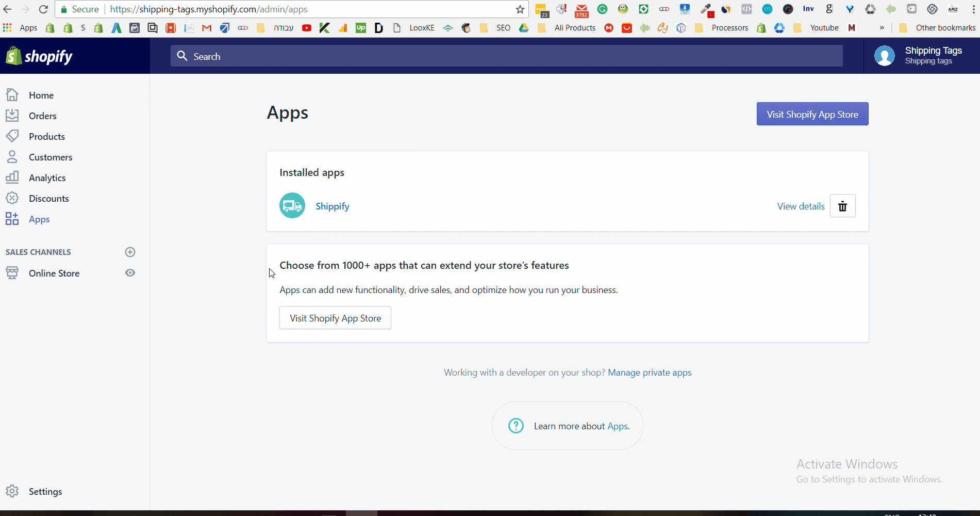This screenshot has height=516, width=980.
Task: Open the Youtube bookmarks folder
Action: (x=816, y=28)
